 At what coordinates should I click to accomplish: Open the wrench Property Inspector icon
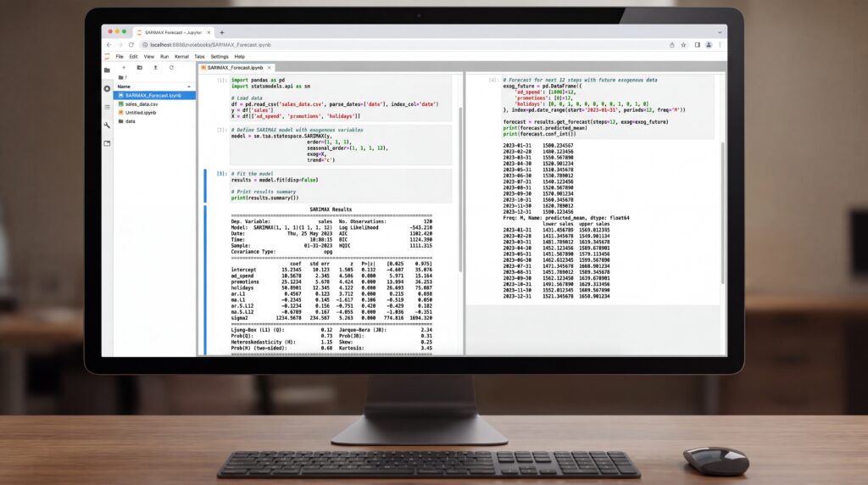click(107, 125)
